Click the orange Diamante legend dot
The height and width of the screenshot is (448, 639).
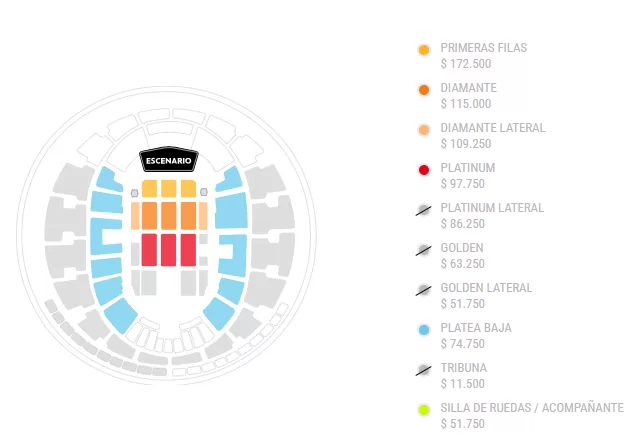coord(424,89)
